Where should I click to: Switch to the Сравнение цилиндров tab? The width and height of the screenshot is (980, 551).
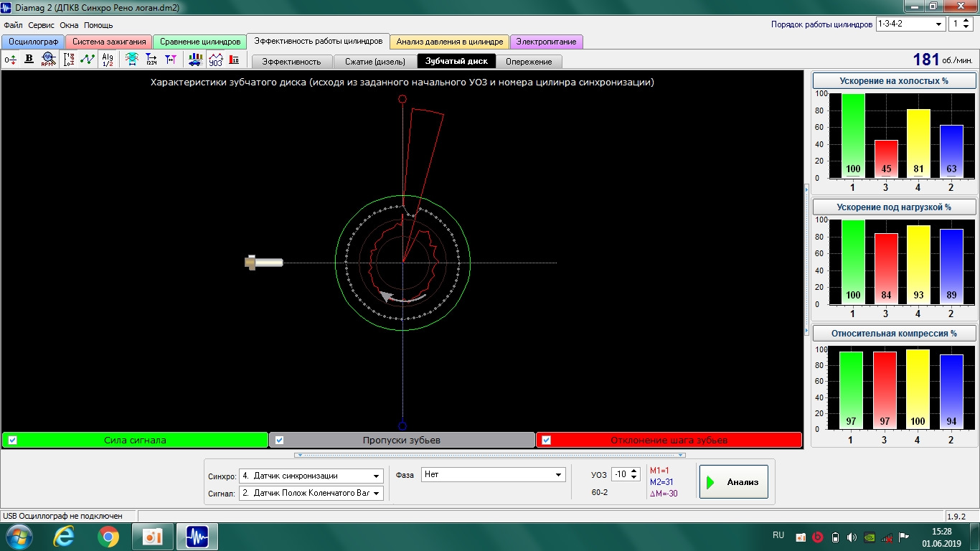(200, 42)
